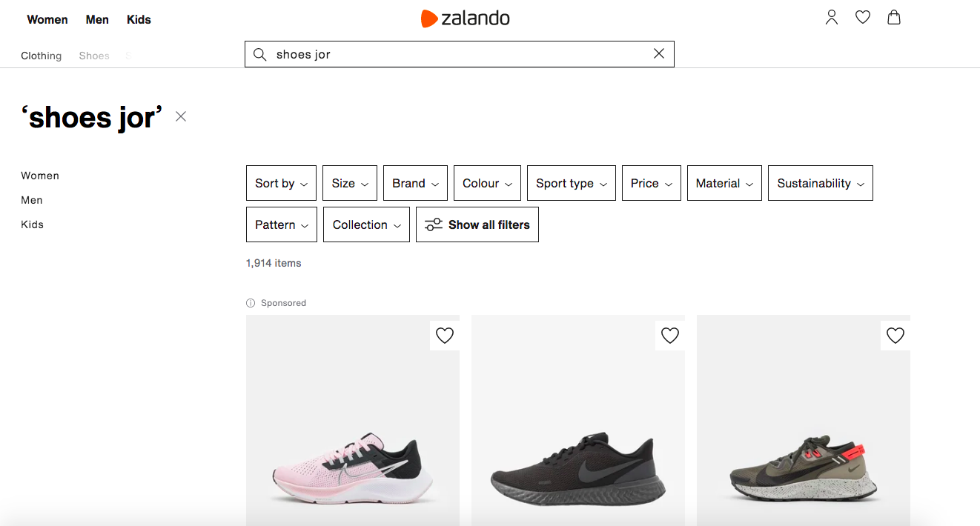Screen dimensions: 980x526
Task: Switch to the Clothing category
Action: click(x=42, y=56)
